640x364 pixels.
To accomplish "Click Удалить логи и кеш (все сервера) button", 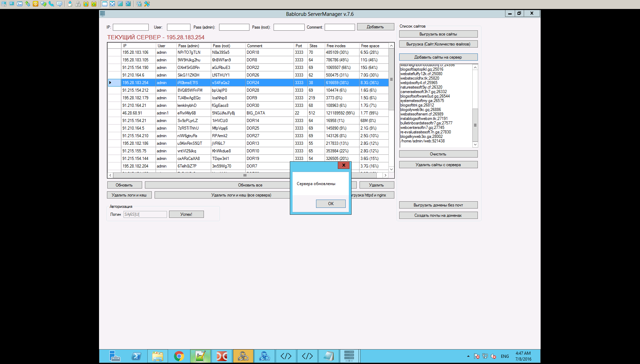I will click(241, 195).
